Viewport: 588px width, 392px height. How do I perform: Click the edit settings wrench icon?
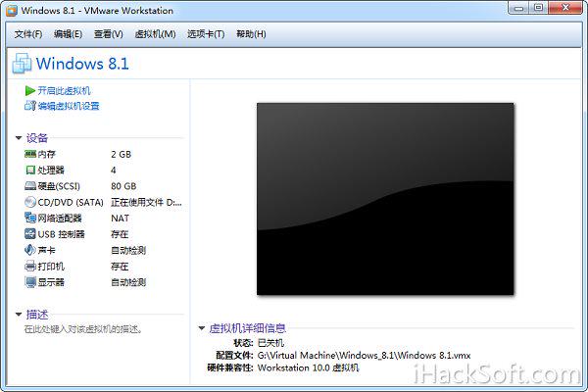click(x=30, y=106)
